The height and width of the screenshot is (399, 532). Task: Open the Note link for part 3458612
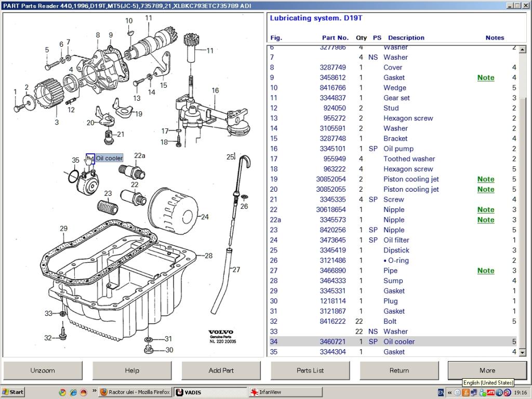pos(486,78)
